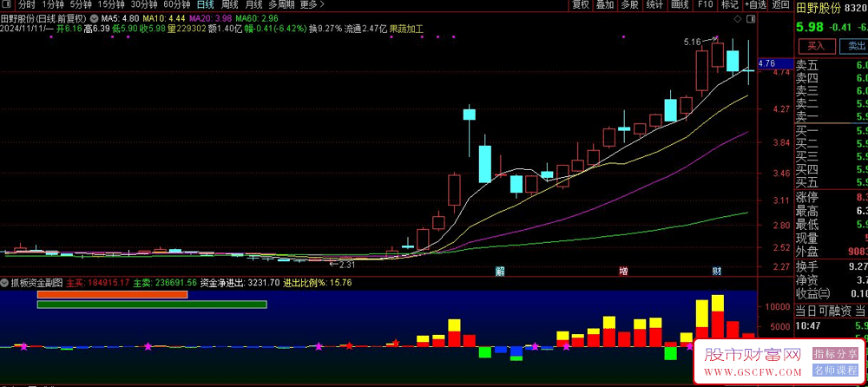Select the 月线 monthly chart tab
Image resolution: width=868 pixels, height=387 pixels.
pos(253,5)
